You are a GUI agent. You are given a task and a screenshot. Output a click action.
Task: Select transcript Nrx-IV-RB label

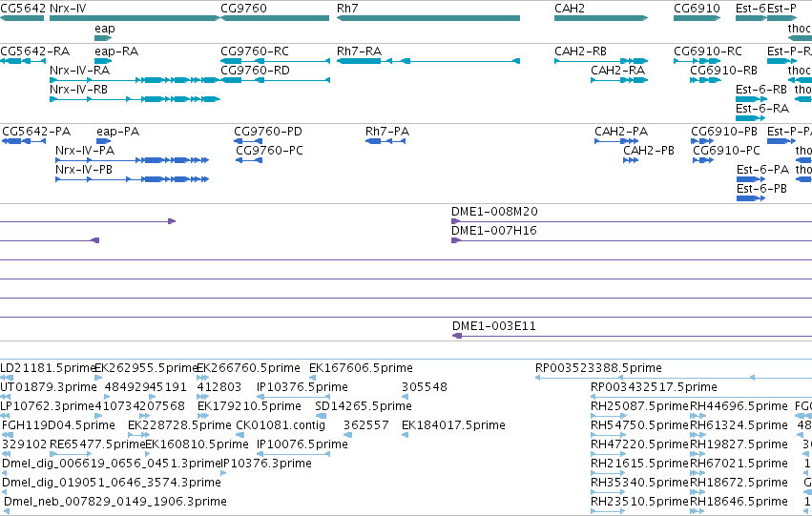(x=78, y=90)
